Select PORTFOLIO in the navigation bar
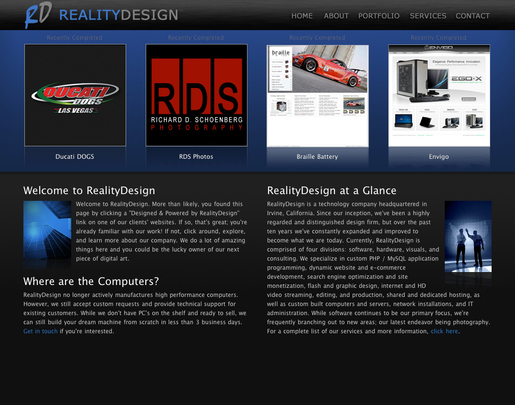Screen dimensions: 515x405 pos(379,16)
